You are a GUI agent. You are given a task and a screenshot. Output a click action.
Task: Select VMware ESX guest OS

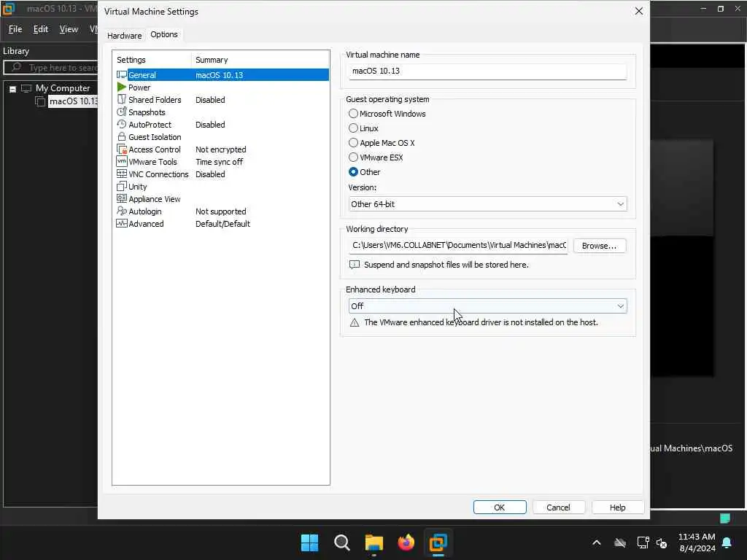pyautogui.click(x=353, y=157)
